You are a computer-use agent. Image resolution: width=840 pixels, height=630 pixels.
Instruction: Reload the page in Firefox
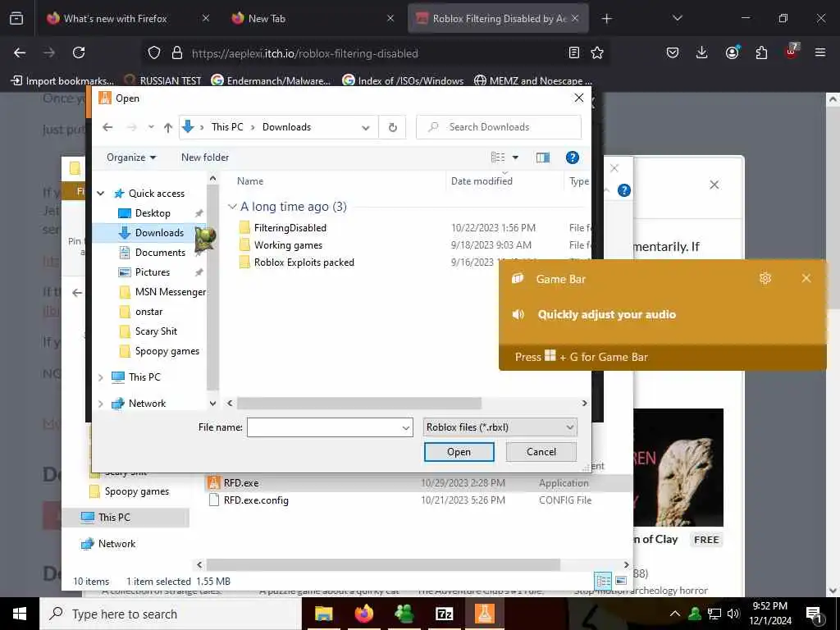(x=79, y=52)
